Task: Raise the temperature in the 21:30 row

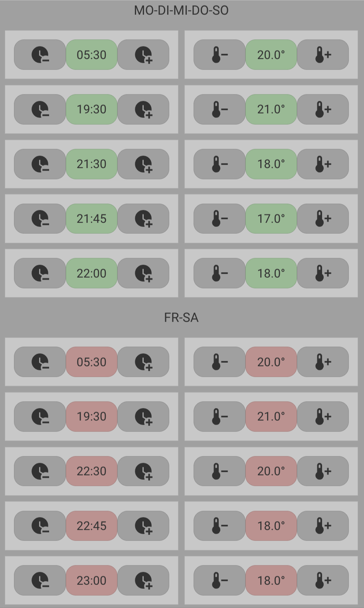Action: click(323, 164)
